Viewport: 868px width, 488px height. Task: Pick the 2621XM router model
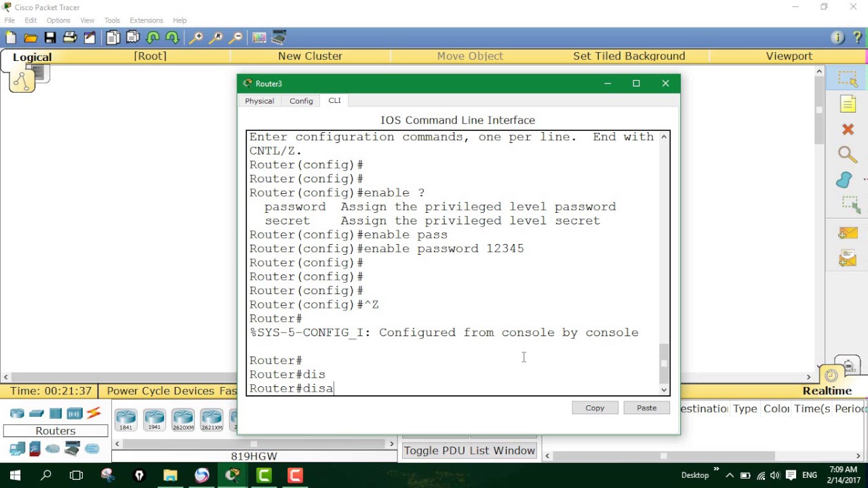coord(212,420)
